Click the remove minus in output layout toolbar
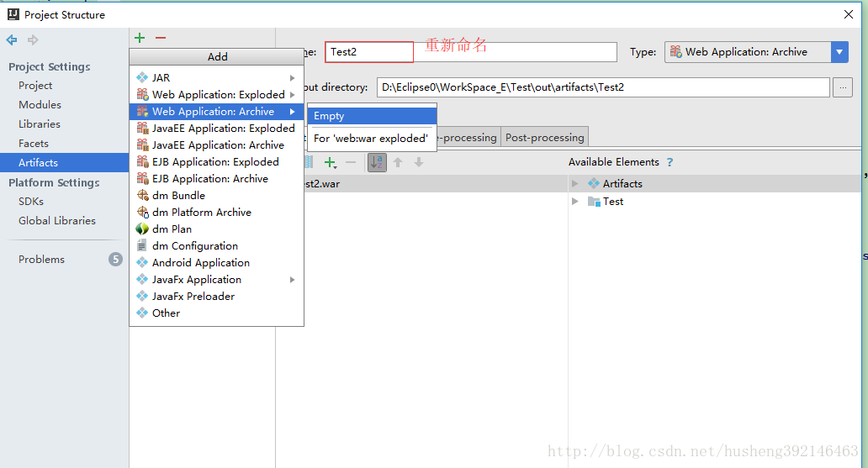Viewport: 868px width, 468px height. pyautogui.click(x=351, y=162)
